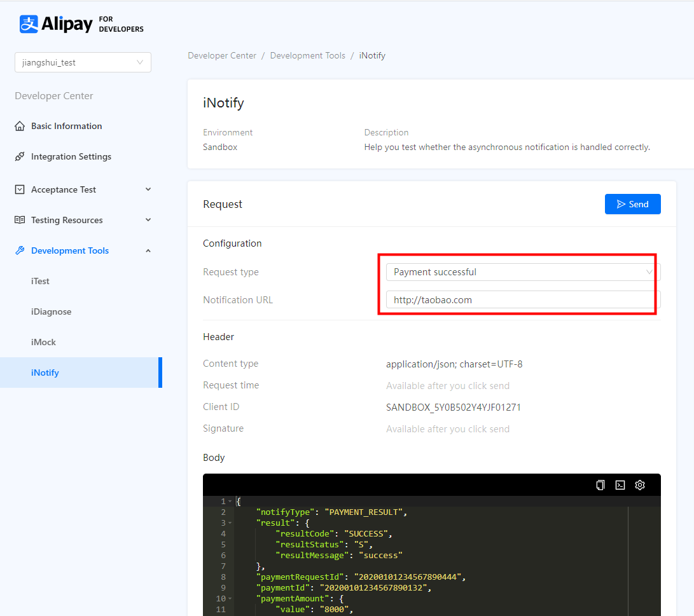Go to Developer Center via the breadcrumb
The width and height of the screenshot is (694, 616).
click(x=222, y=56)
